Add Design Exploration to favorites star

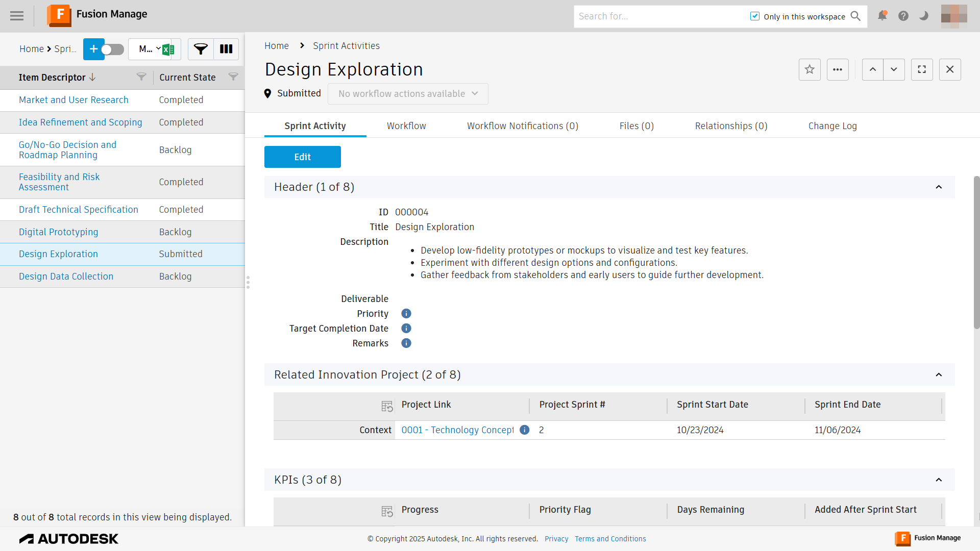810,69
